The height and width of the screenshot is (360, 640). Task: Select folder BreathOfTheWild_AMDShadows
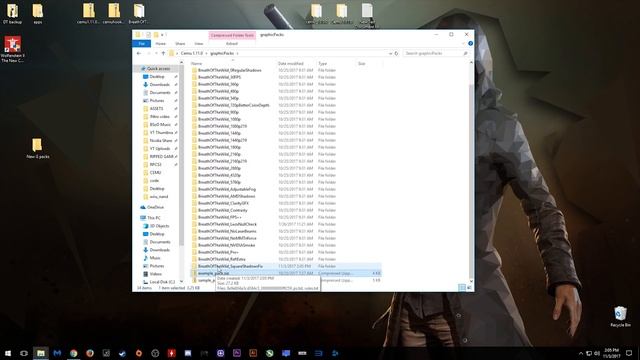coord(227,196)
